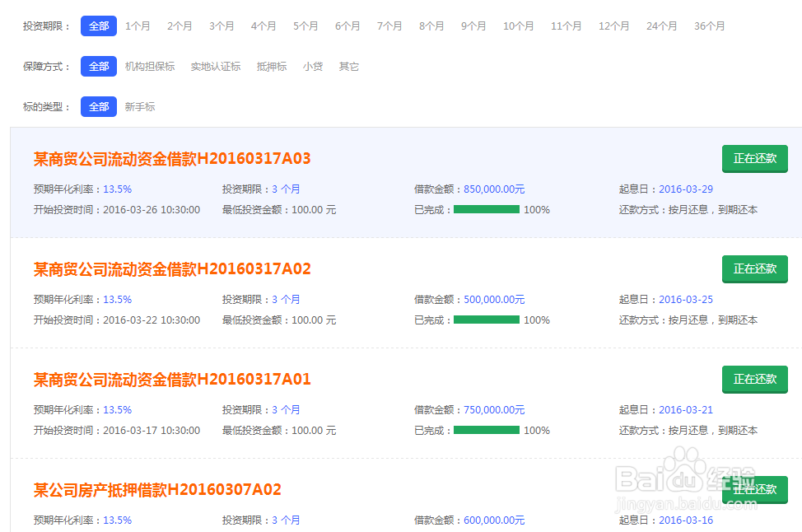Filter investment term to 24个月
The width and height of the screenshot is (802, 532).
661,26
